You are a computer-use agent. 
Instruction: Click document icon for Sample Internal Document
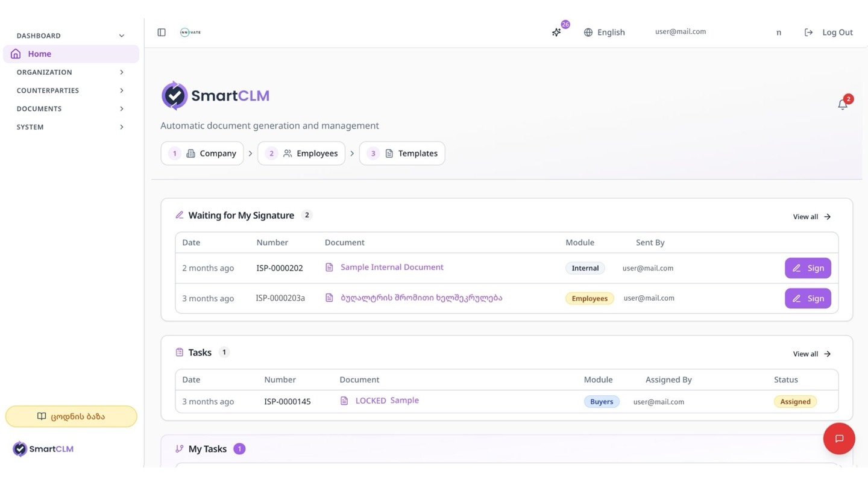tap(329, 267)
